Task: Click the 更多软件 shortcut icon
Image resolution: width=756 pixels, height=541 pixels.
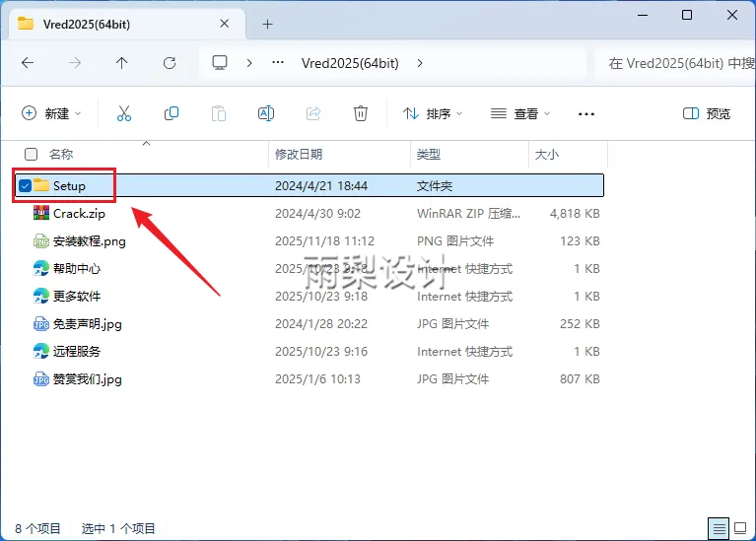Action: click(41, 296)
